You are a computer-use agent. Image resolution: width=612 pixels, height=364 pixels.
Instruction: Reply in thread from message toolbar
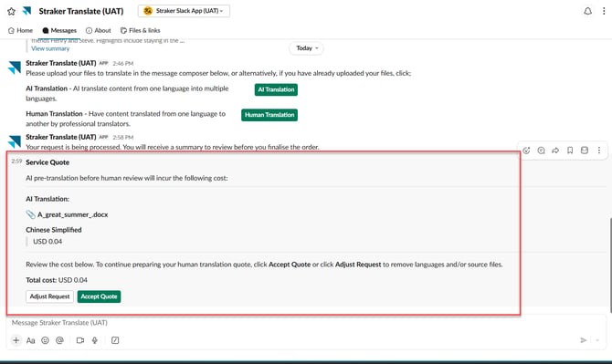pos(541,151)
